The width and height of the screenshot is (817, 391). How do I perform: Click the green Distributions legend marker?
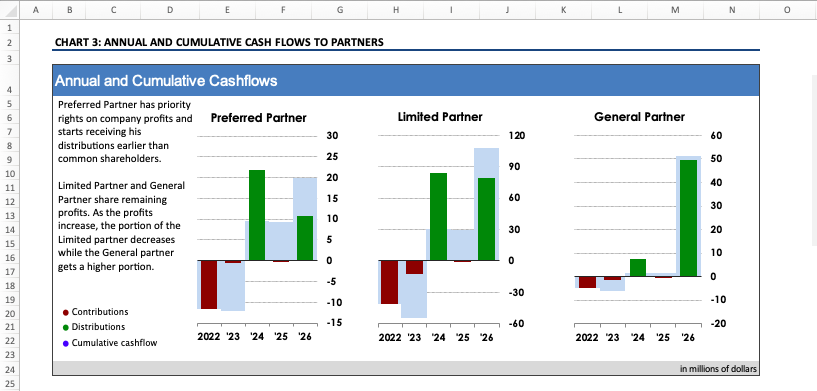[x=66, y=327]
